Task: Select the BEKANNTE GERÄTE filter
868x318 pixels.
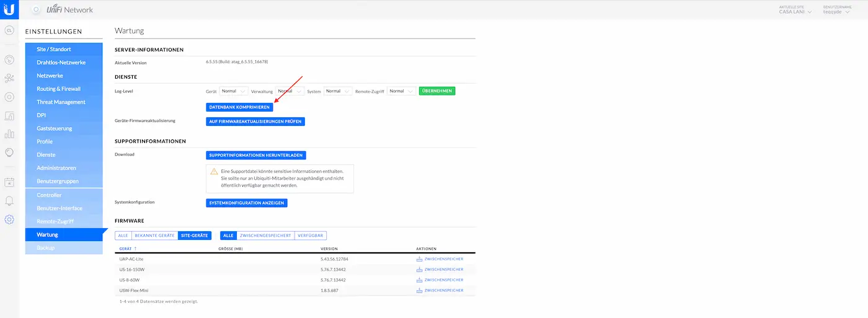Action: (154, 236)
